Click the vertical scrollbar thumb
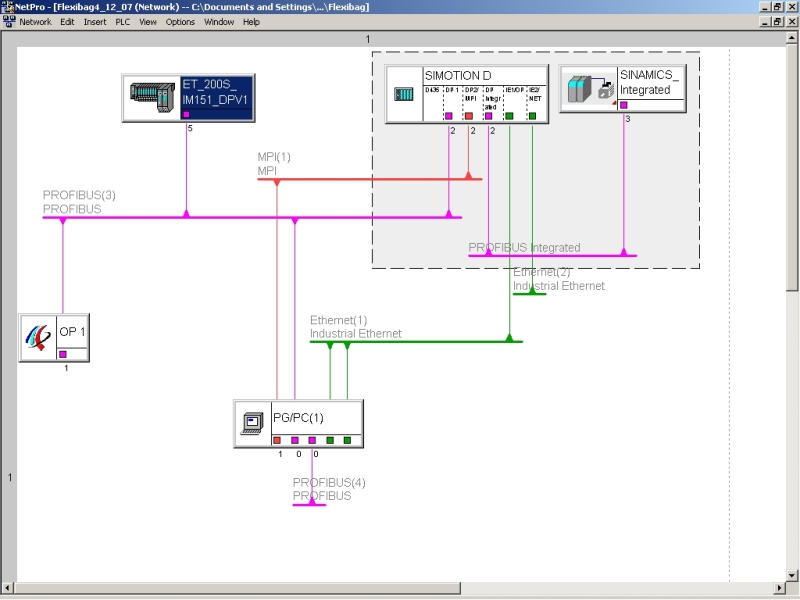 coord(792,167)
